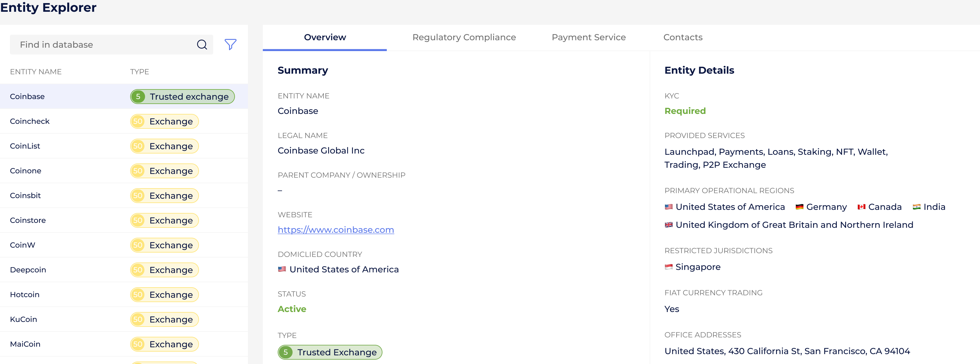The image size is (980, 364).
Task: Click the Trusted Exchange badge under TYPE in Summary
Action: (x=330, y=352)
